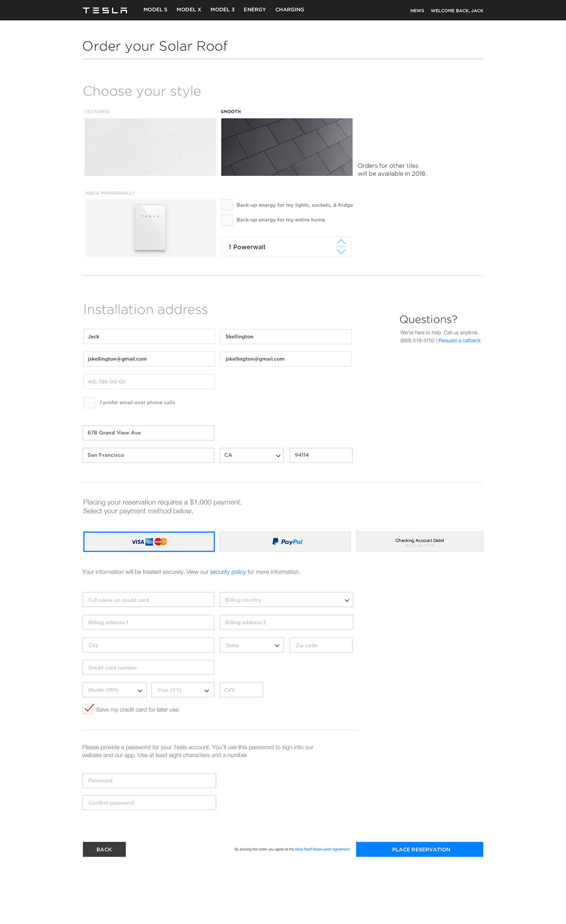Open the CA state dropdown
The image size is (566, 924).
click(x=252, y=455)
